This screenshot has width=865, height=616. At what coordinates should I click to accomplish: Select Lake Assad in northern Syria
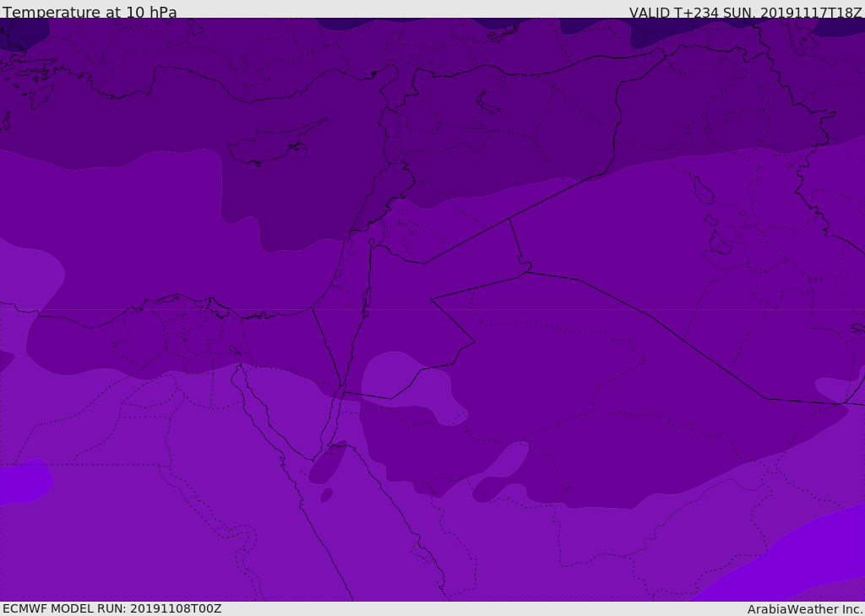click(x=487, y=102)
